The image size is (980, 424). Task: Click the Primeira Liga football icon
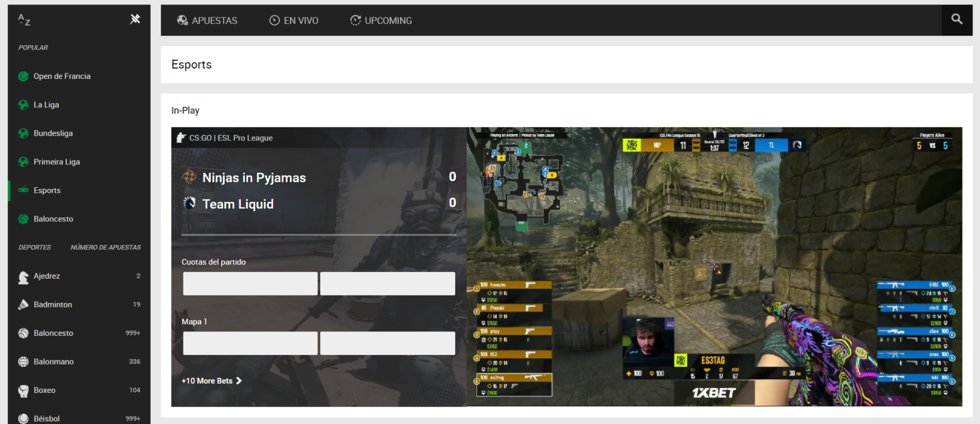coord(23,162)
